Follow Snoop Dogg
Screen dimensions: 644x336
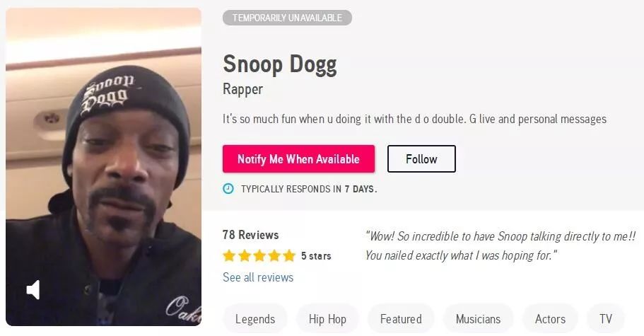[x=421, y=158]
